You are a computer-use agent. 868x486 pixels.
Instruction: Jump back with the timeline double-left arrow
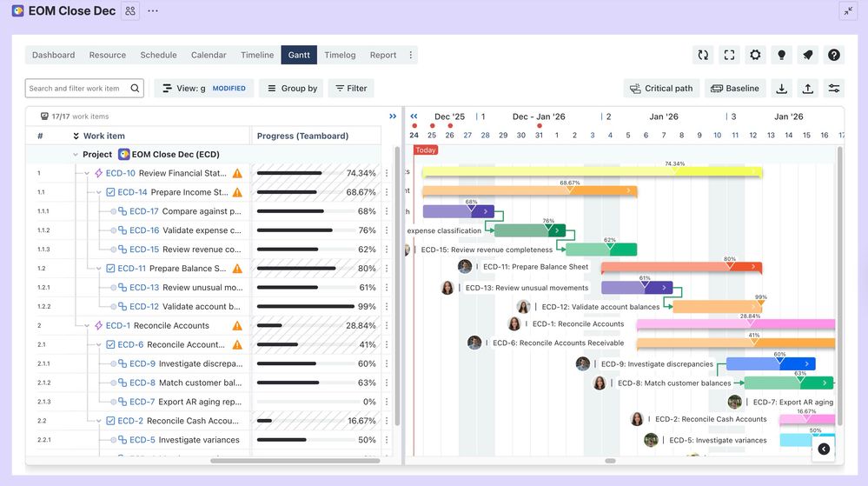tap(414, 117)
